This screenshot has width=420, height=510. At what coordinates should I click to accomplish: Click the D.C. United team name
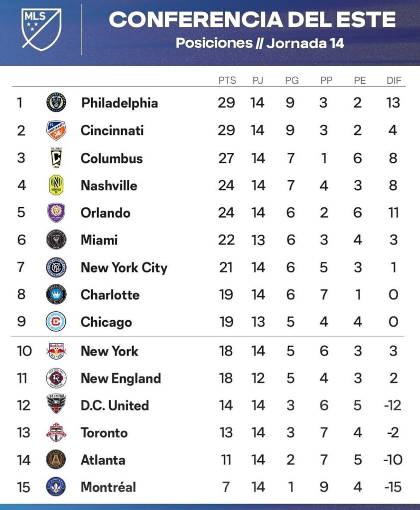pos(115,405)
